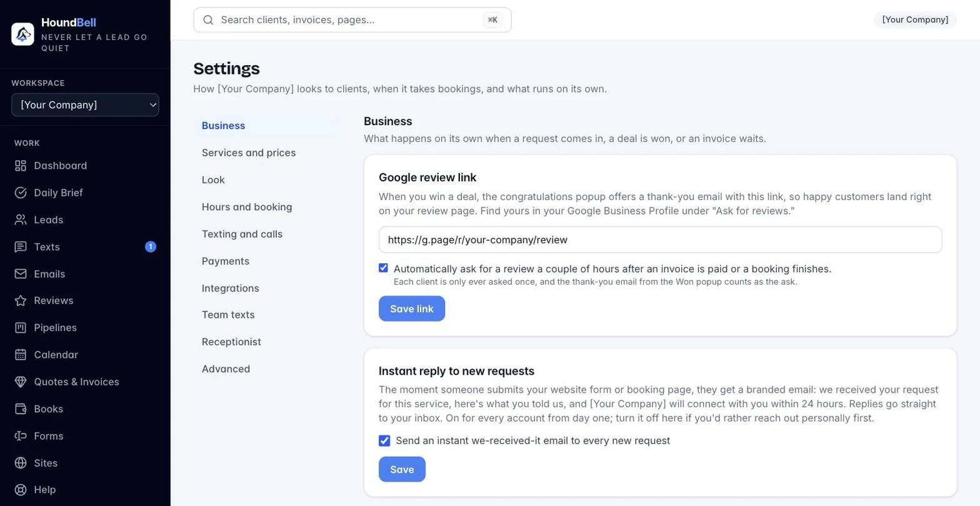
Task: Select the Leads people icon
Action: pos(21,220)
